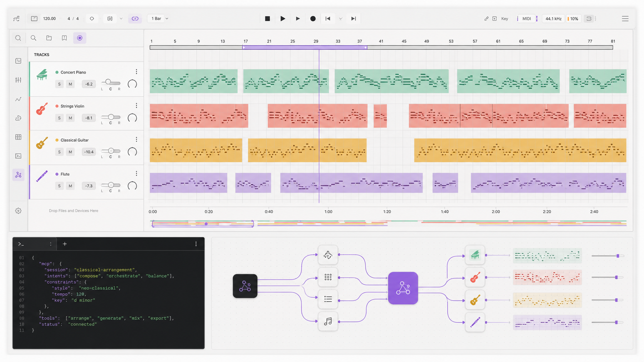Solo the Classical Guitar track
This screenshot has height=362, width=644.
[59, 152]
